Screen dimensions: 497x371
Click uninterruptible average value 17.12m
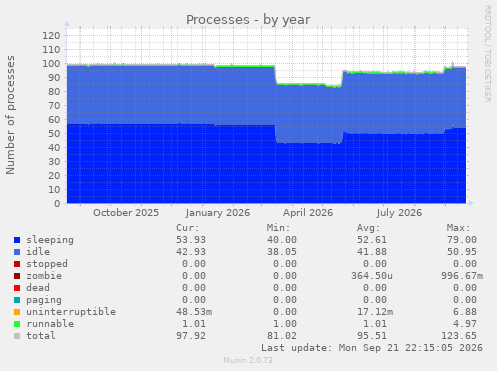coord(375,312)
